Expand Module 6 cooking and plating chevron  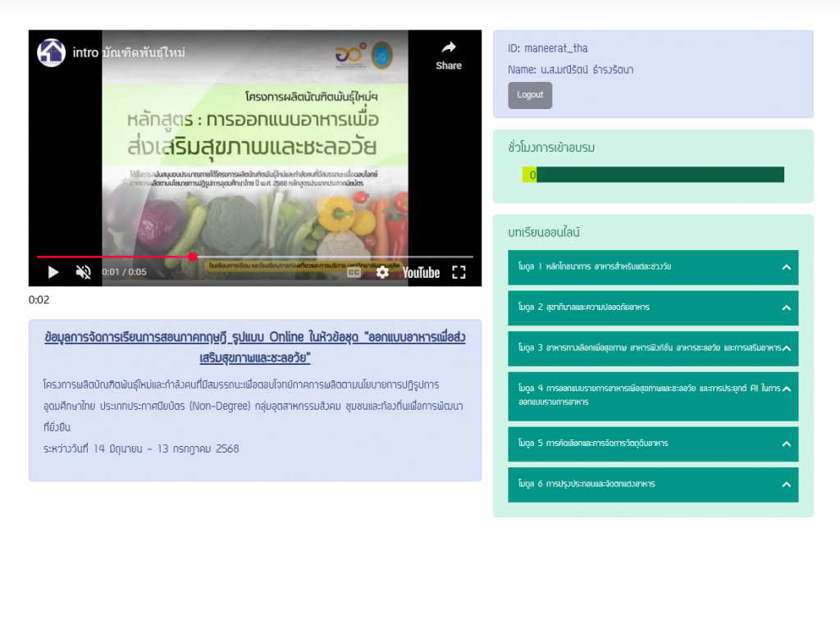pyautogui.click(x=786, y=485)
